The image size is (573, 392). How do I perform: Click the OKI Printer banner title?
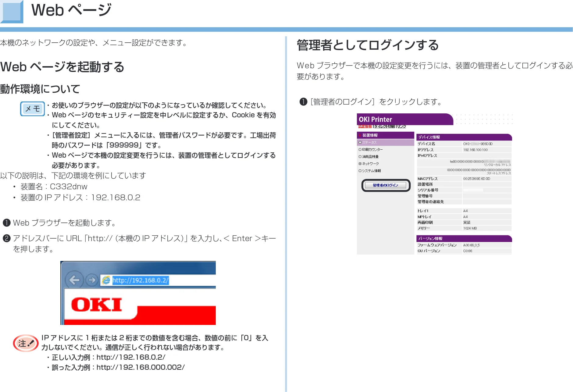[375, 119]
